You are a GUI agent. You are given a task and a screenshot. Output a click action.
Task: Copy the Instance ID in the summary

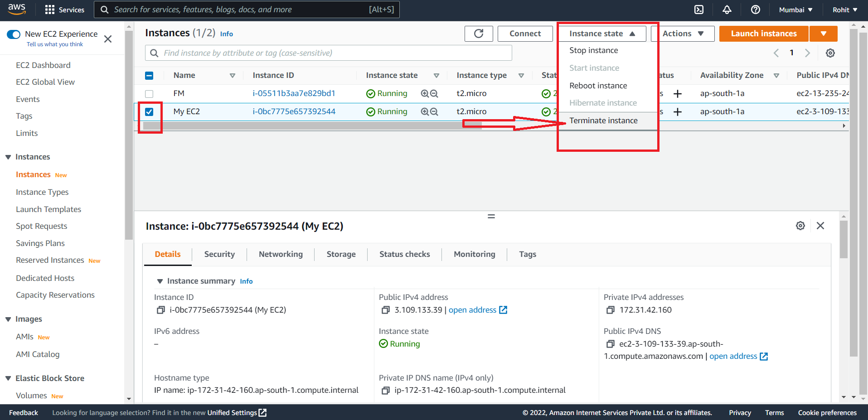160,310
